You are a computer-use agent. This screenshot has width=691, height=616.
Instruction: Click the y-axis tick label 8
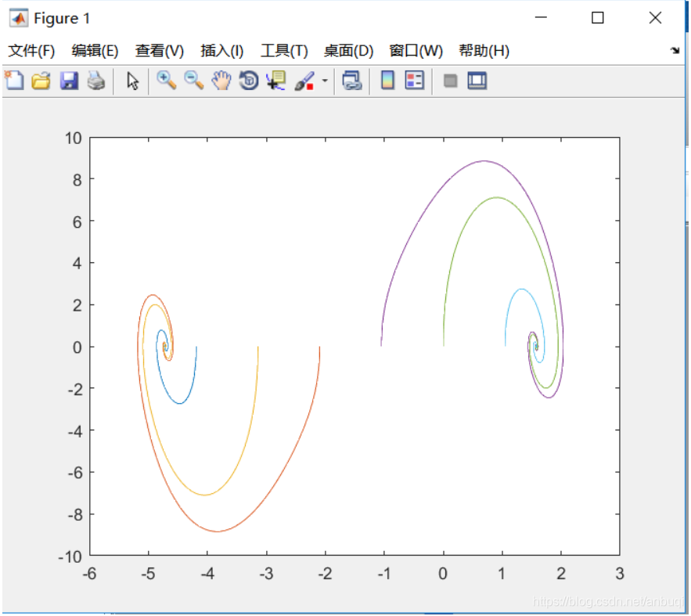pyautogui.click(x=77, y=180)
